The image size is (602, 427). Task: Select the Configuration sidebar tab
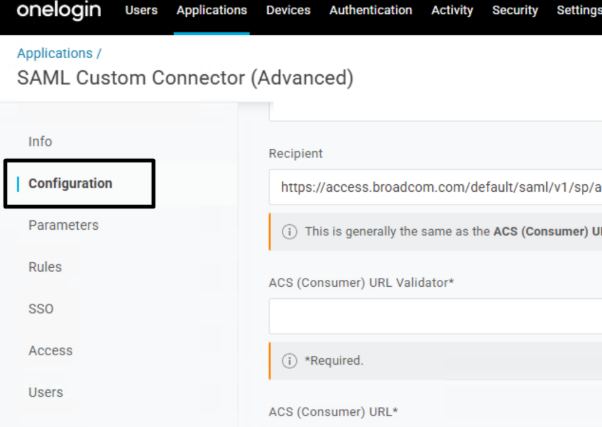pos(70,184)
